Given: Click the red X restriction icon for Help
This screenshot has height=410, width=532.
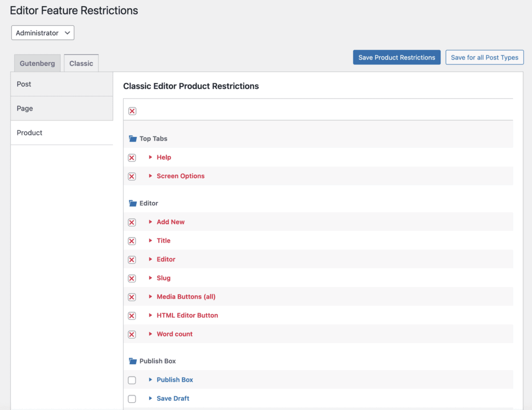Looking at the screenshot, I should tap(132, 157).
